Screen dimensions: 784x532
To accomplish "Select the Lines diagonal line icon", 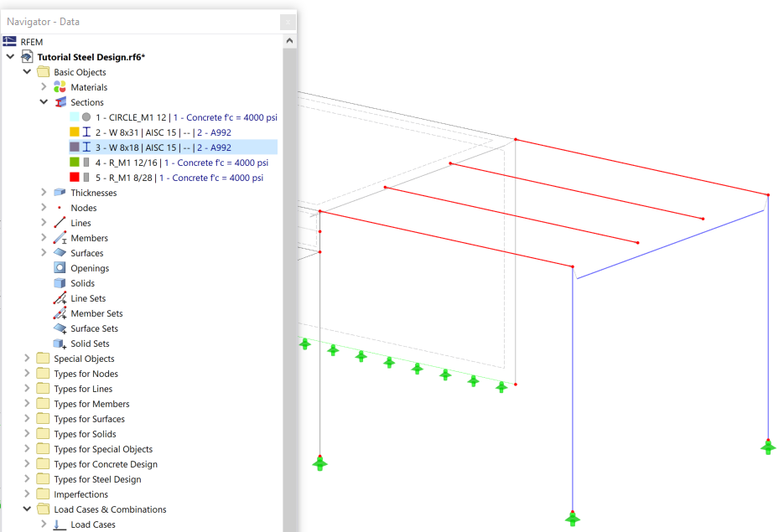I will [x=59, y=222].
